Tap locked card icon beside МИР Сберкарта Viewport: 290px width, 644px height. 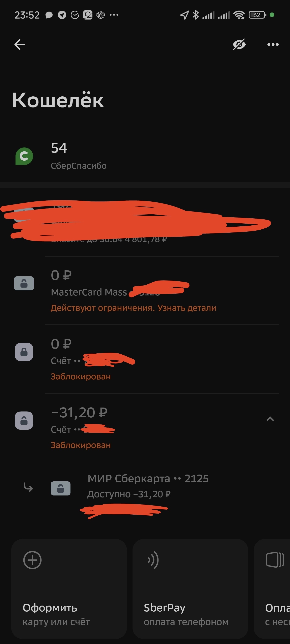click(61, 488)
